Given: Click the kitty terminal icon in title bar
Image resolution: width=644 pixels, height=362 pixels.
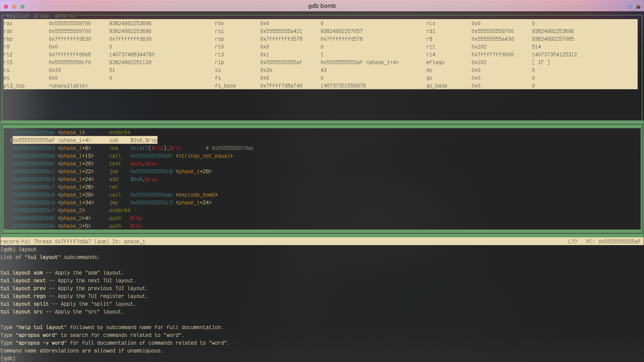Looking at the screenshot, I should coord(638,7).
